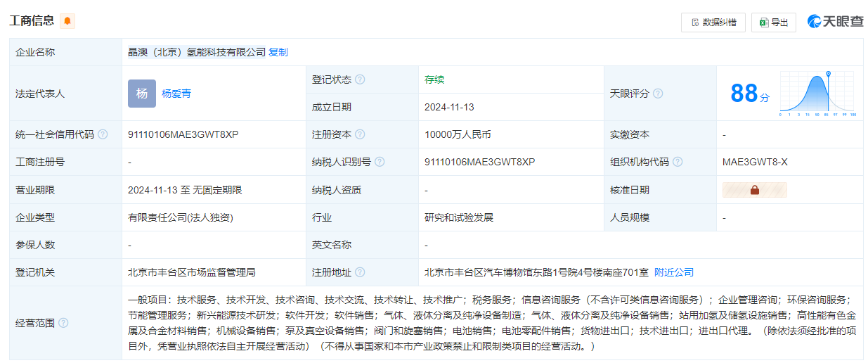
Task: Click the orange bell icon beside 工商信息
Action: point(67,21)
